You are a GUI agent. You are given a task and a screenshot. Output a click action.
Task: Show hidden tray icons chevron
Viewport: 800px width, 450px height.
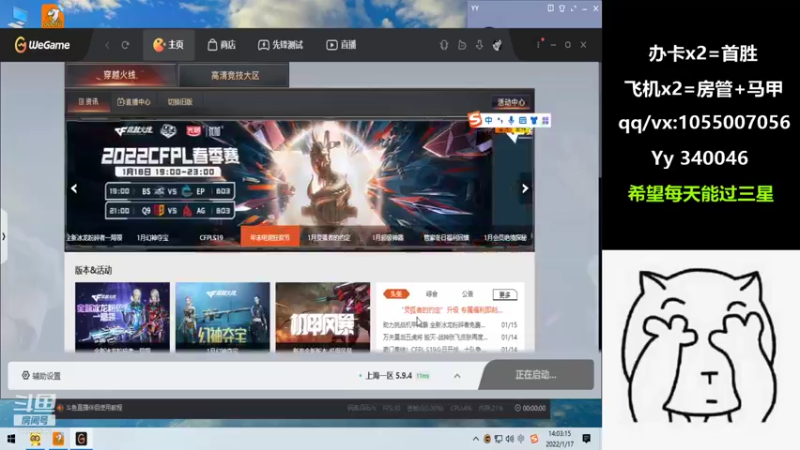point(476,439)
